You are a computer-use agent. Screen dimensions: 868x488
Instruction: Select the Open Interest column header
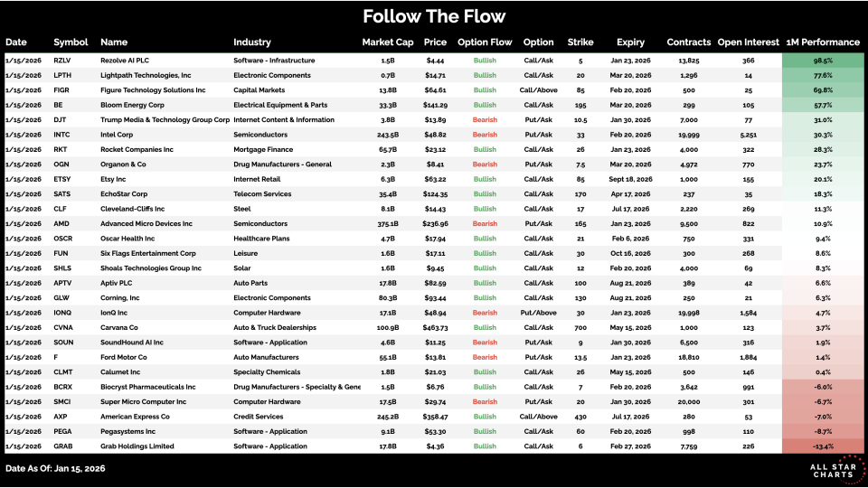[x=748, y=42]
